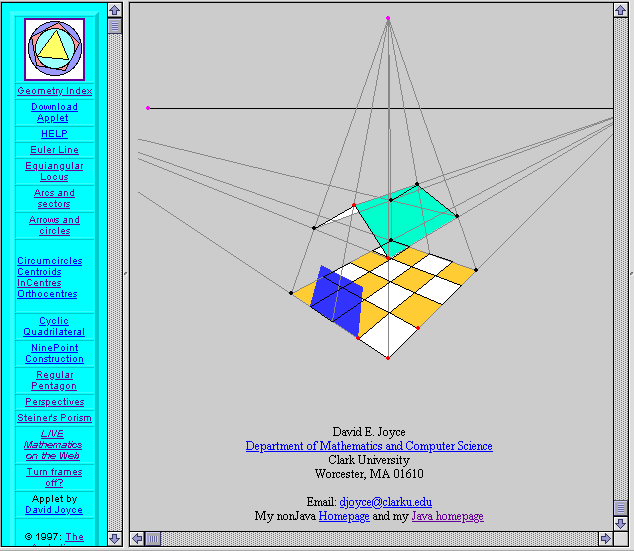
Task: Click the horizontal scrollbar thumb
Action: 153,538
